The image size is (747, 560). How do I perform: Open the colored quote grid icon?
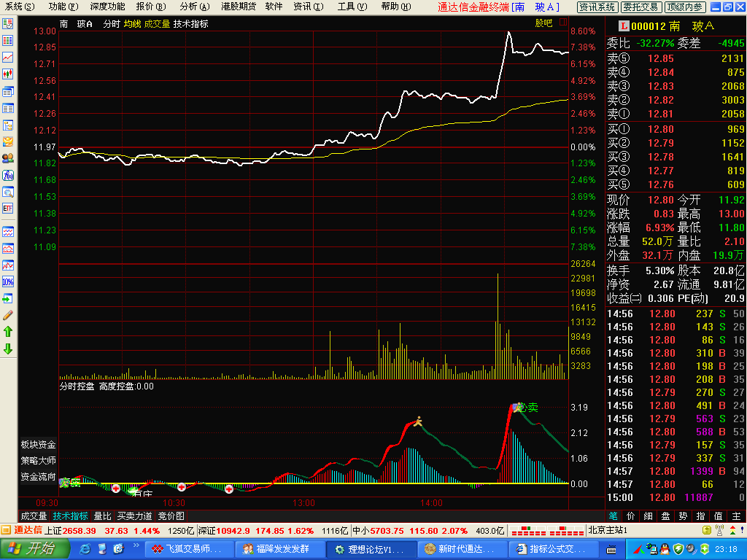[7, 41]
